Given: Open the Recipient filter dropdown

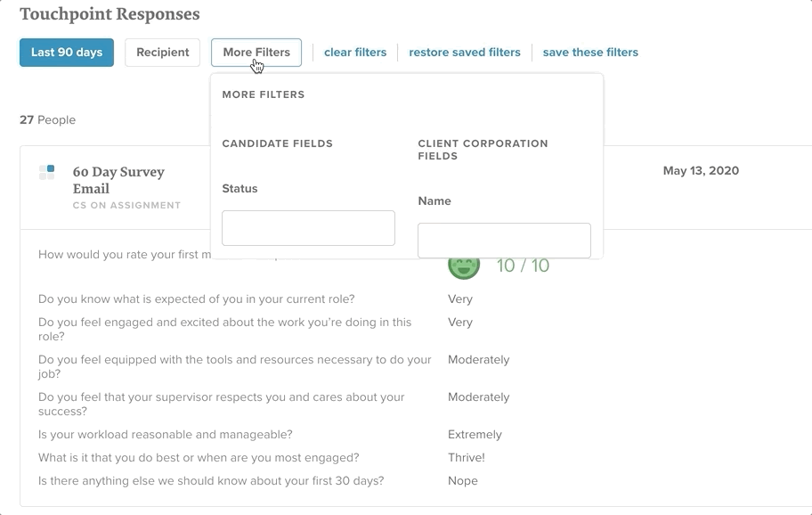Looking at the screenshot, I should (163, 53).
